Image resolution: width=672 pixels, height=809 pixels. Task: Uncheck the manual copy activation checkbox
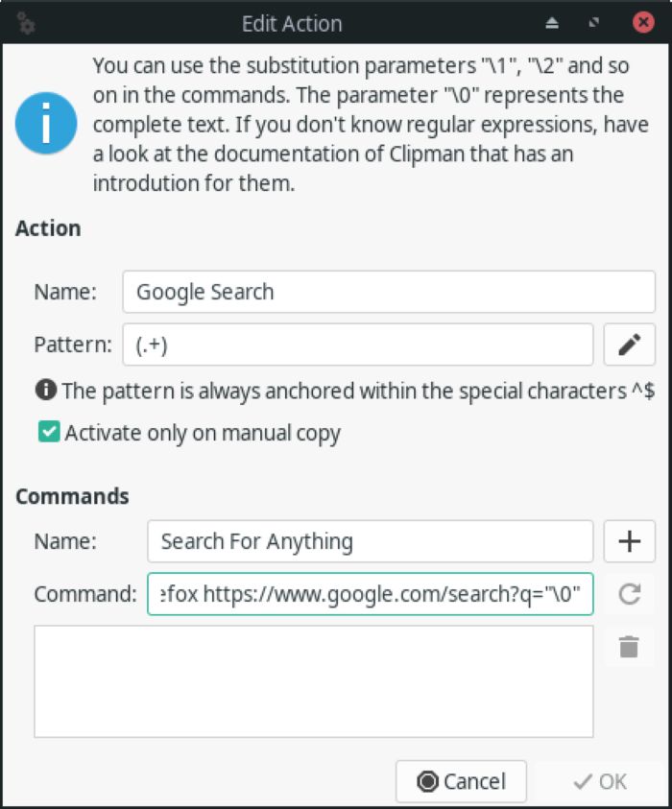coord(48,433)
